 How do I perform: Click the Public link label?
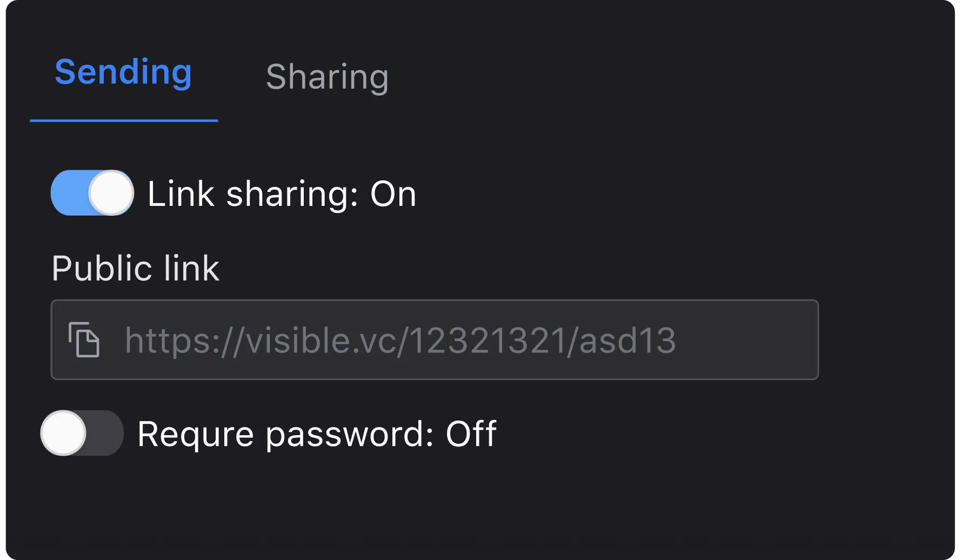(x=136, y=268)
